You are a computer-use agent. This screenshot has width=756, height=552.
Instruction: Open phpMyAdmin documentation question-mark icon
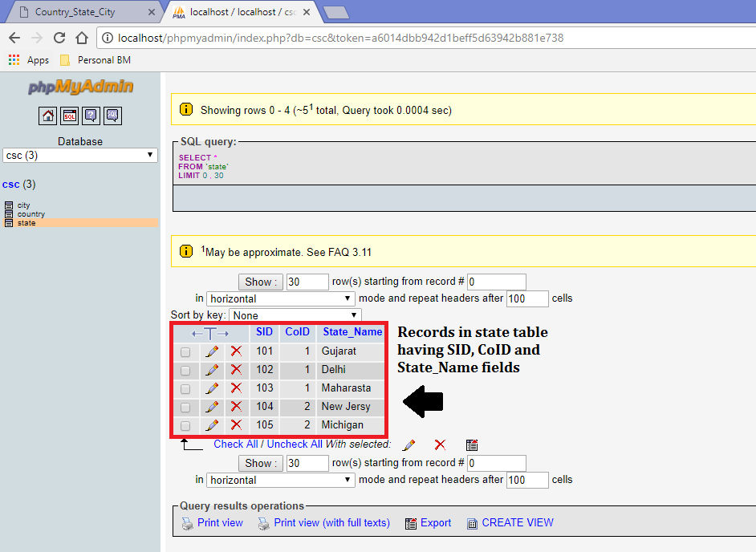point(91,116)
